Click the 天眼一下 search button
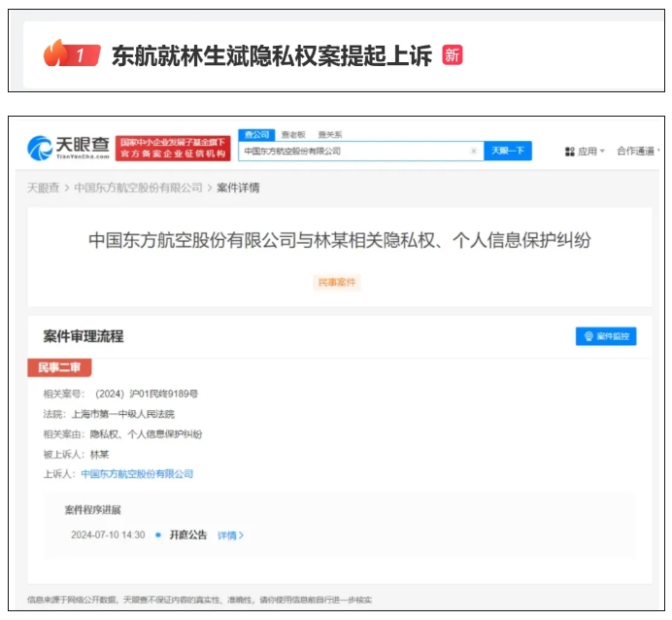Viewport: 672px width, 620px height. pyautogui.click(x=508, y=151)
